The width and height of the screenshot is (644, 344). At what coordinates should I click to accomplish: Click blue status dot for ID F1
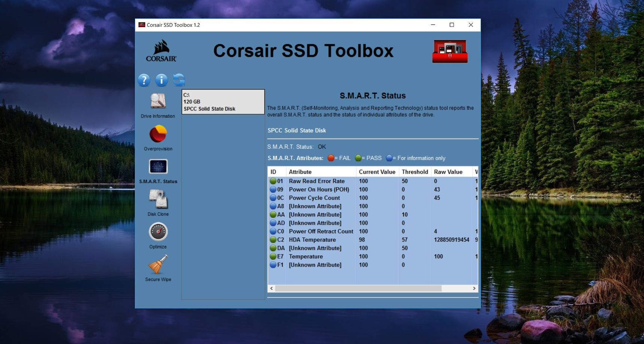(273, 265)
